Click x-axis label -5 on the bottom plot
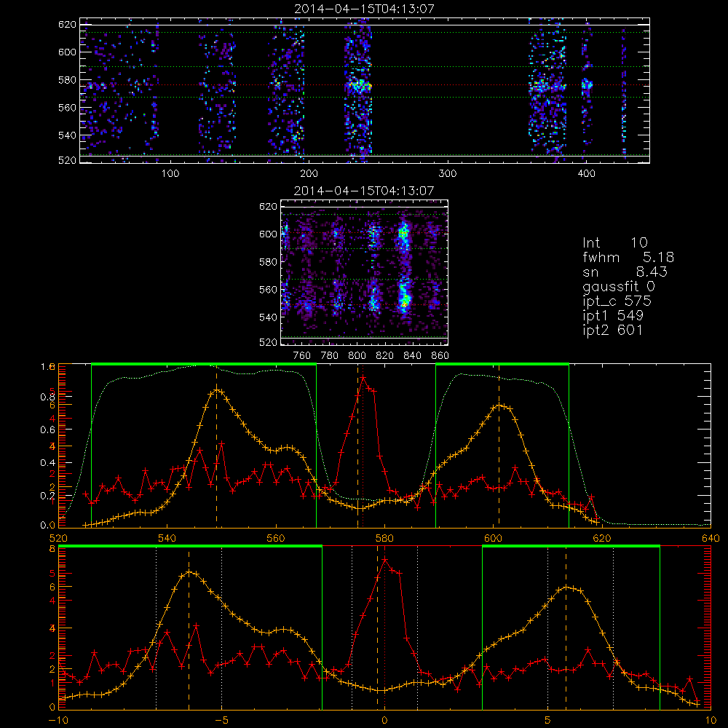728x728 pixels. coord(221,721)
